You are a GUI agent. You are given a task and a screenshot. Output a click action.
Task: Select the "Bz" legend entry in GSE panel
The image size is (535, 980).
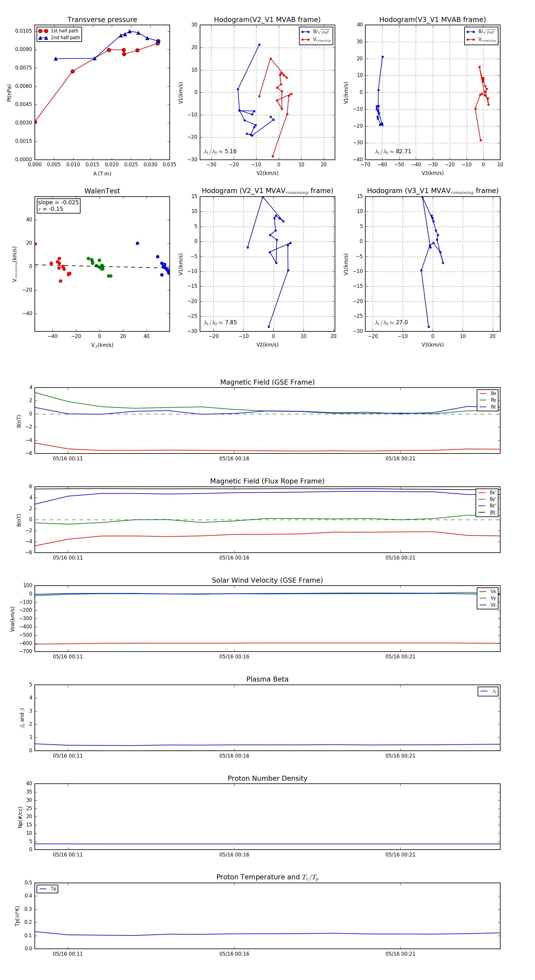tap(488, 407)
